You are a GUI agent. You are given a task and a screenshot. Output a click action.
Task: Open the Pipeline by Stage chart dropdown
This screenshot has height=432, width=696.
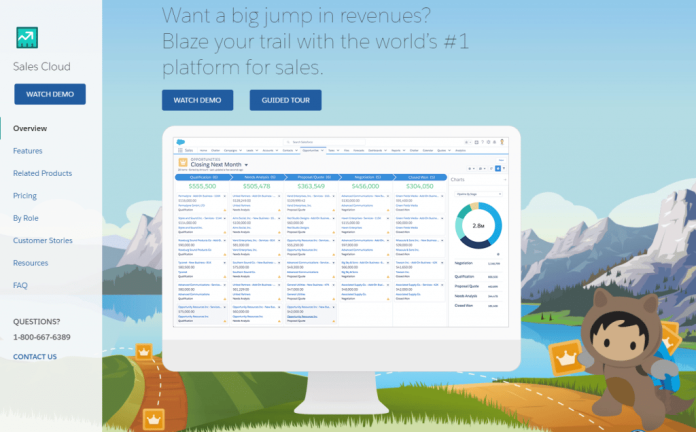pyautogui.click(x=478, y=194)
